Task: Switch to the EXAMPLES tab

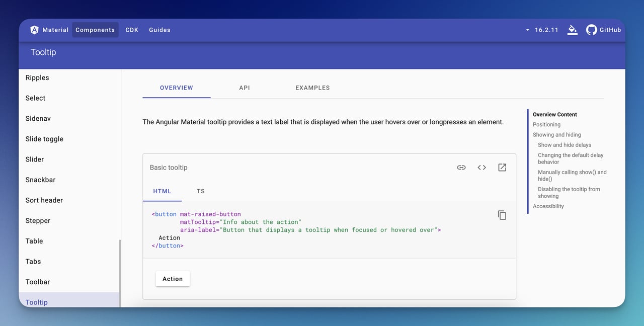Action: coord(312,88)
